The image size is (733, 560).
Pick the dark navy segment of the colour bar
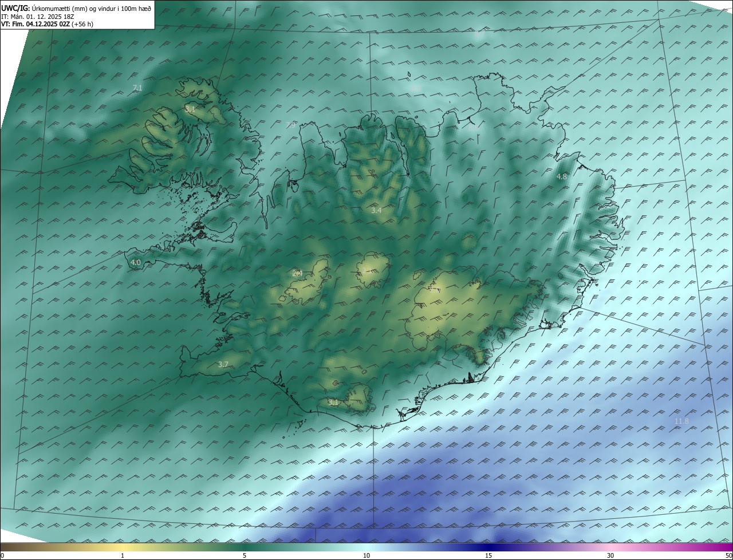tap(488, 547)
